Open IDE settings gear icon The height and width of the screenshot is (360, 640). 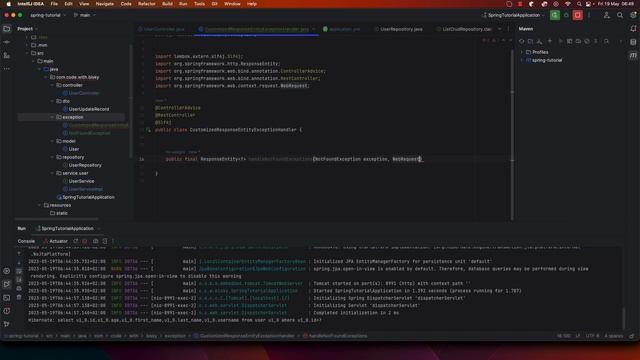633,15
